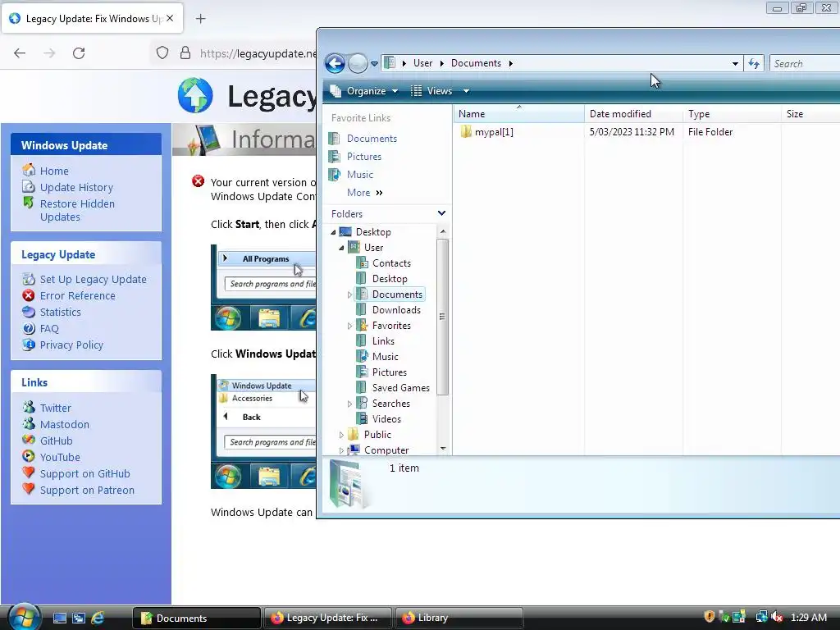Open Twitter link in Links panel
Image resolution: width=840 pixels, height=630 pixels.
[x=55, y=408]
